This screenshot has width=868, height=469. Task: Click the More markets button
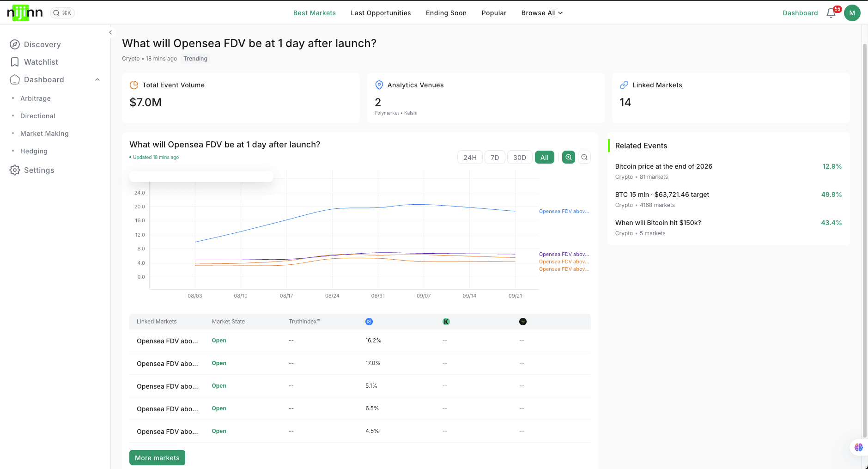point(157,458)
